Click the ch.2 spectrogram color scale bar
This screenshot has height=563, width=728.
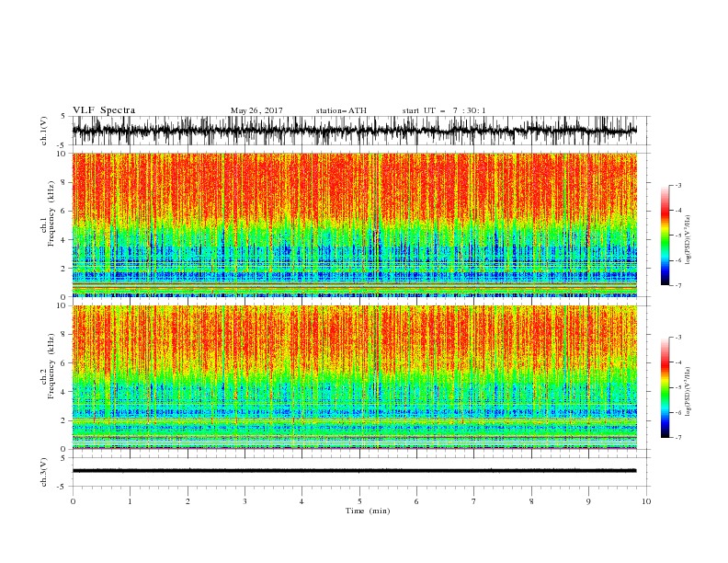tap(665, 387)
